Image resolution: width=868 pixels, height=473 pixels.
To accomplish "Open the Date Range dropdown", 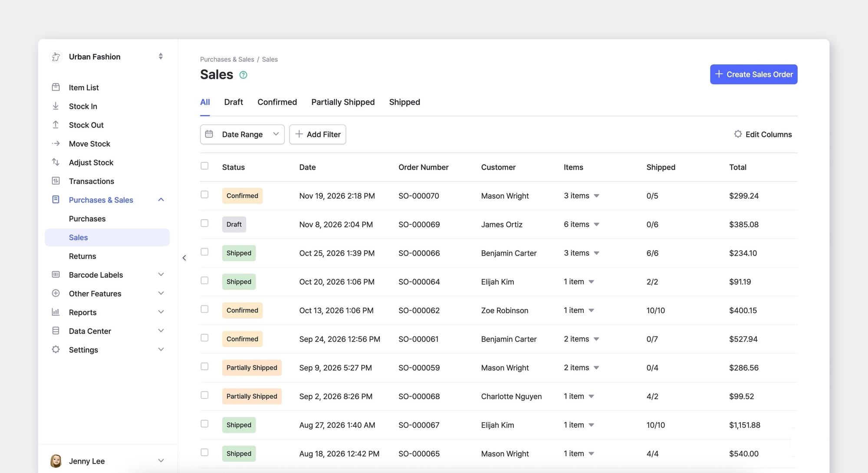I will pyautogui.click(x=242, y=135).
